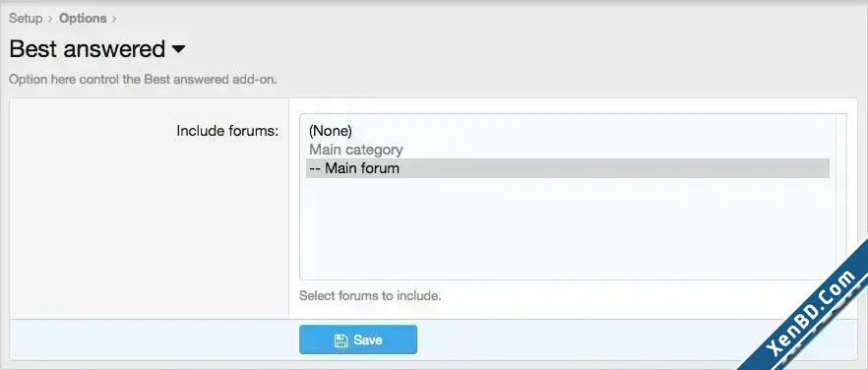Open the Options breadcrumb link

point(83,19)
